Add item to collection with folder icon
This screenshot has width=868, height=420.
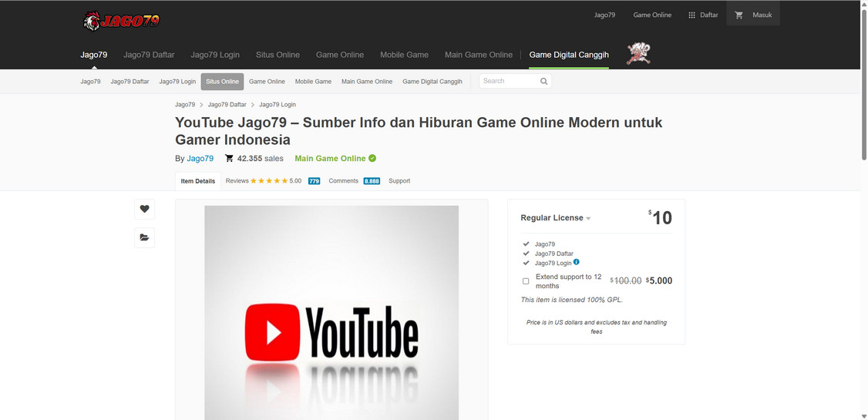point(144,237)
